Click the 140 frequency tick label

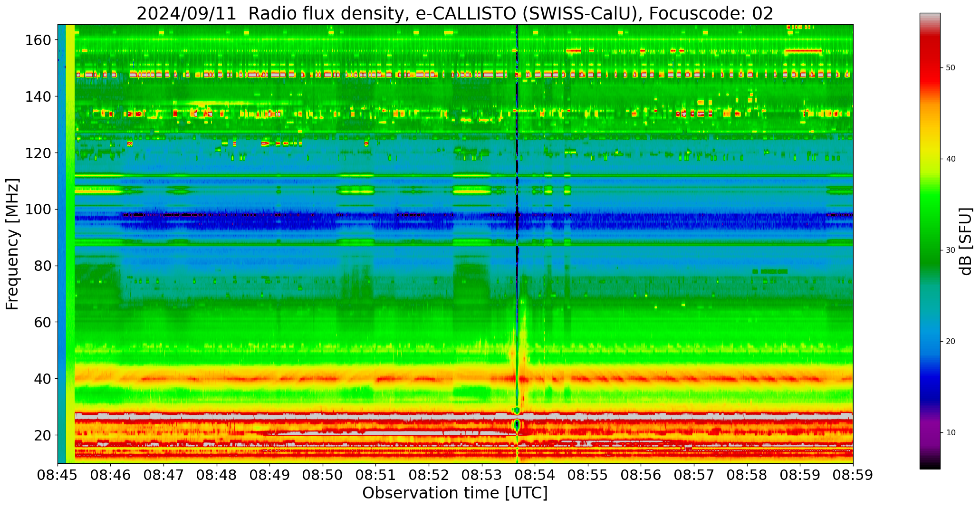38,97
